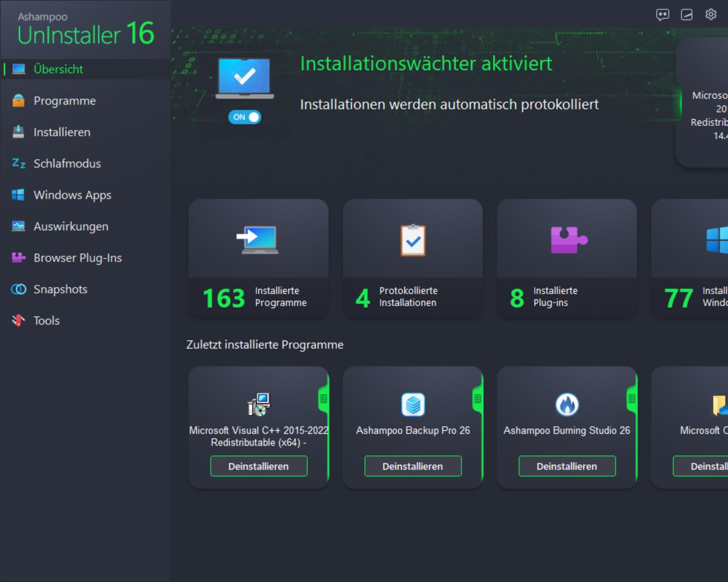Click the clipboard checkmark icon
Viewport: 728px width, 582px height.
coord(413,240)
